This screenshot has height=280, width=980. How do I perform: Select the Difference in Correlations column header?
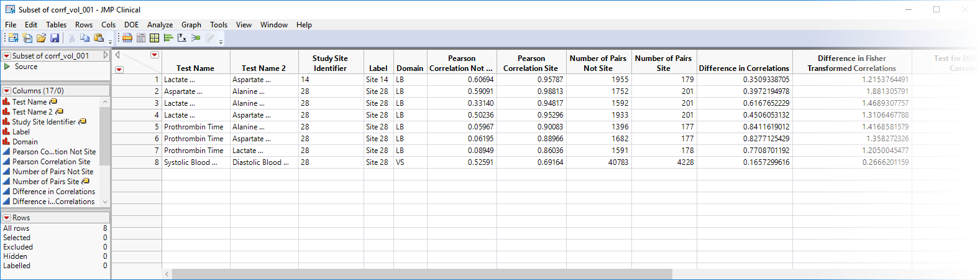pos(744,68)
